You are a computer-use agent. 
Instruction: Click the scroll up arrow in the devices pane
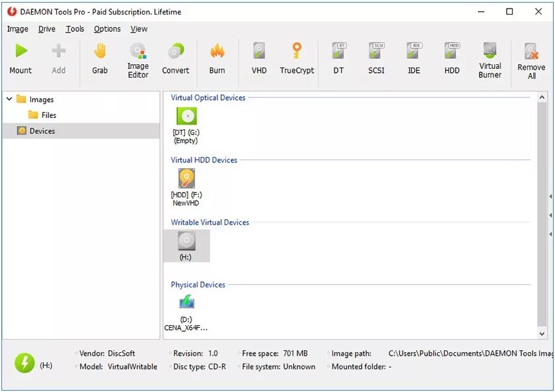542,97
